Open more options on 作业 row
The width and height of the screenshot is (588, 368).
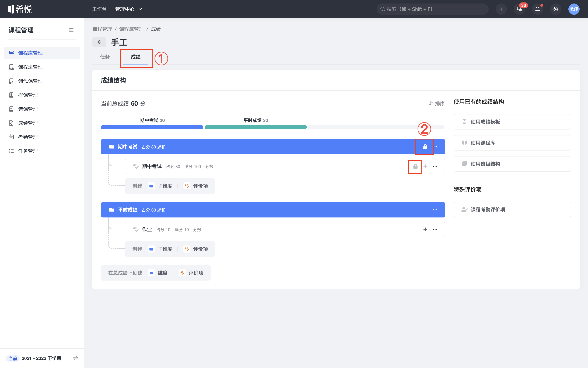coord(435,230)
